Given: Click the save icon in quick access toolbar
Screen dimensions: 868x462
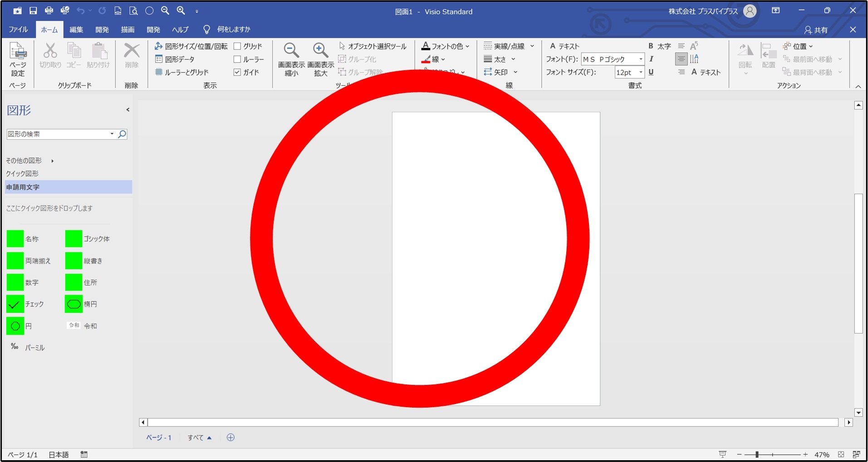Looking at the screenshot, I should tap(33, 11).
